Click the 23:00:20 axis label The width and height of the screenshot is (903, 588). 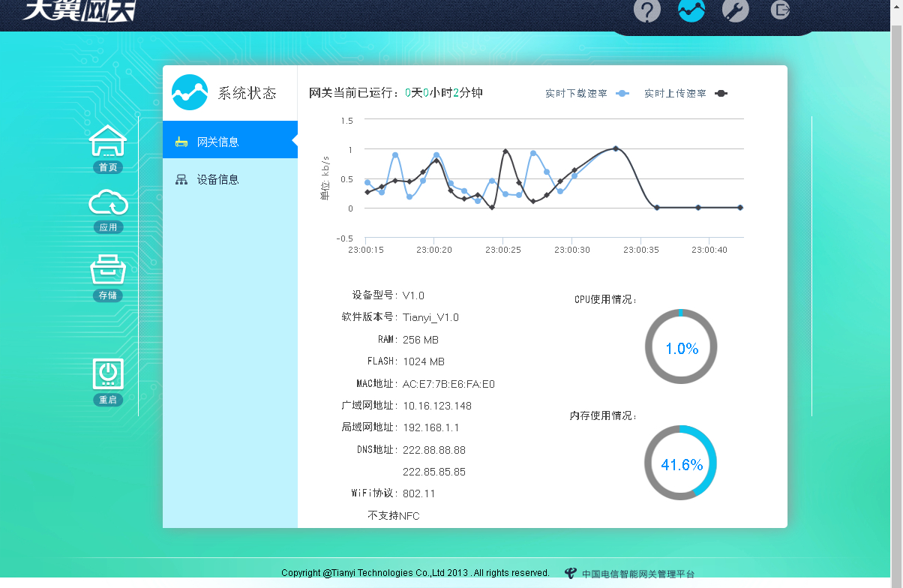[x=434, y=250]
